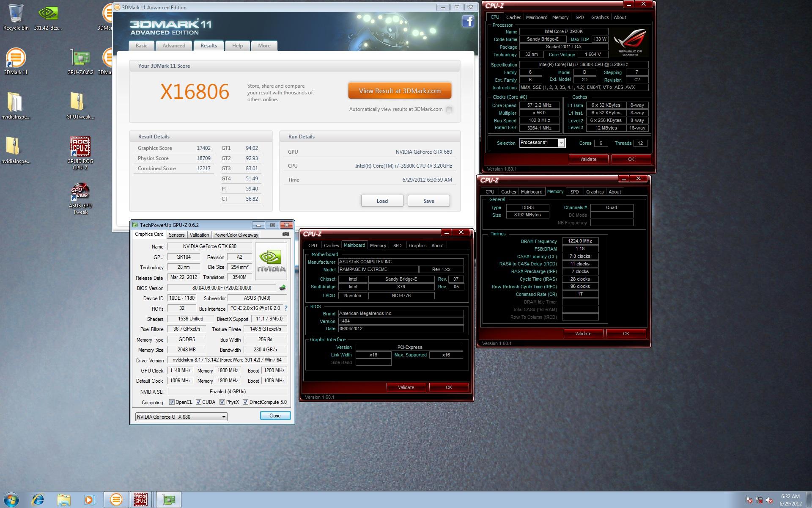Toggle the OpenCL checkbox in GPU-Z
Screen dimensions: 812x508
click(x=172, y=402)
